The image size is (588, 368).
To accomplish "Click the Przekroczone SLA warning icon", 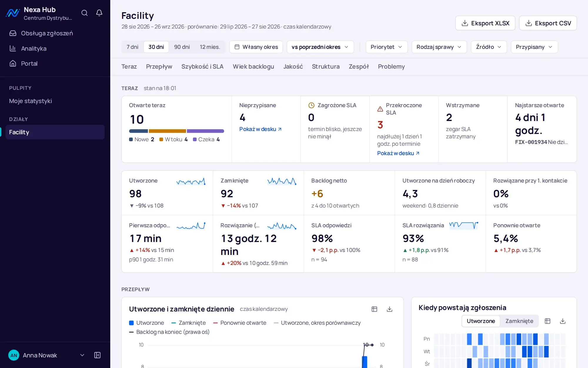I will [x=380, y=109].
